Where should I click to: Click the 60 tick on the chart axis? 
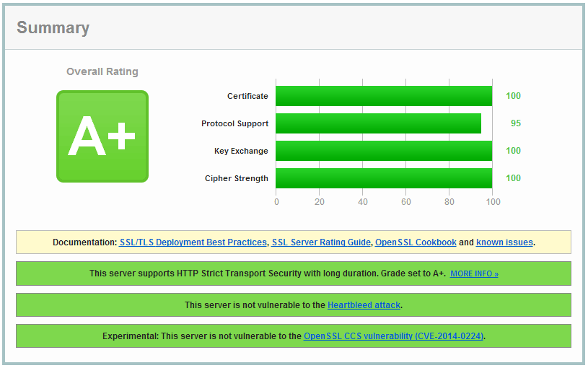pyautogui.click(x=406, y=202)
